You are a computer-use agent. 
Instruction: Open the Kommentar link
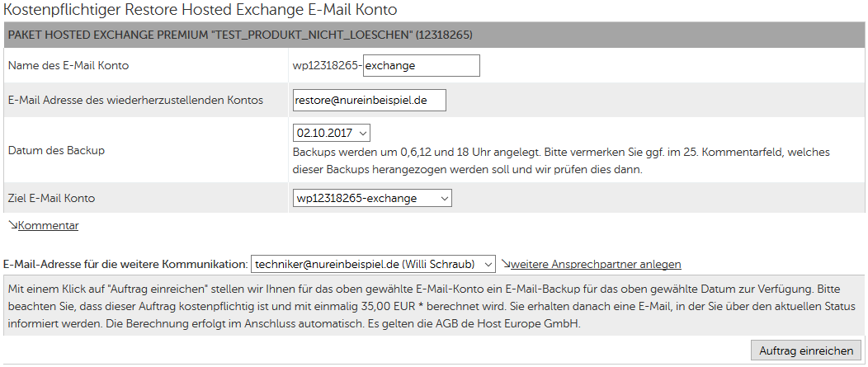[48, 225]
